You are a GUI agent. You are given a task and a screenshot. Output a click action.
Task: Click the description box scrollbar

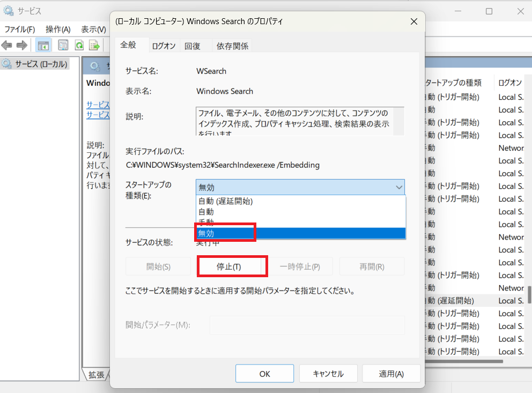[x=398, y=121]
